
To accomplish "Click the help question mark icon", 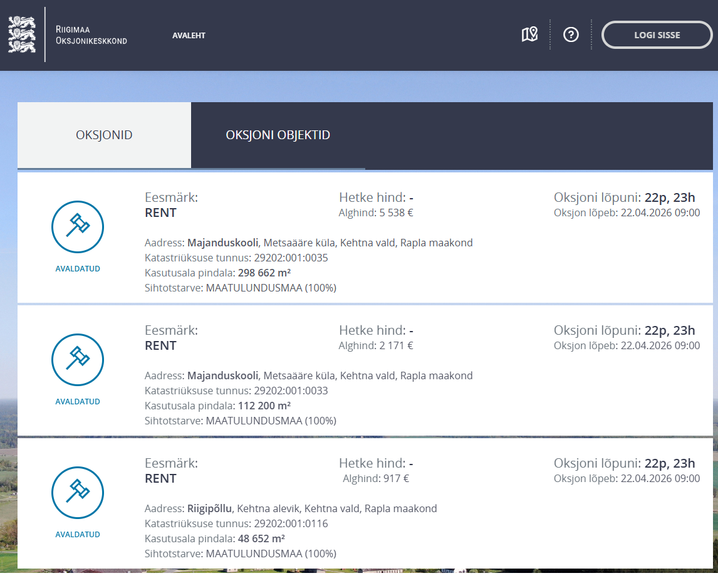I will point(571,34).
